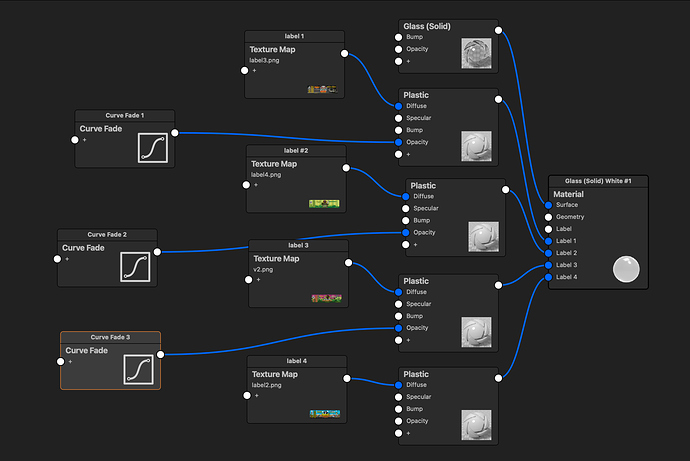Select the 'label 1' node title bar

click(294, 36)
